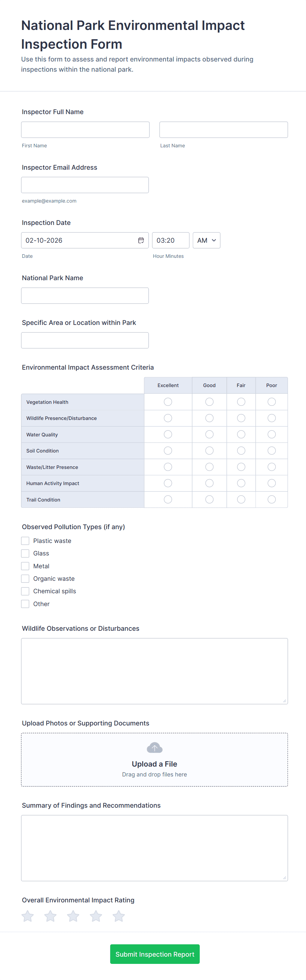
Task: Set overall rating to one star
Action: pyautogui.click(x=28, y=916)
